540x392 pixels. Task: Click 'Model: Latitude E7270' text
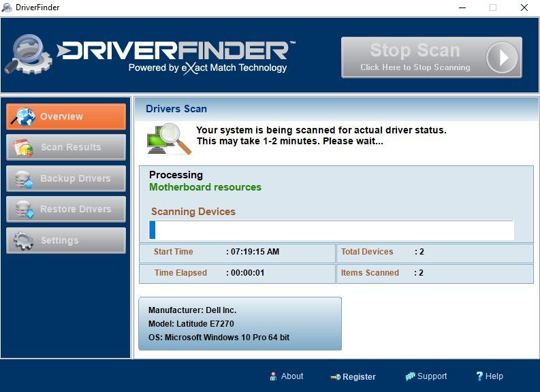191,324
